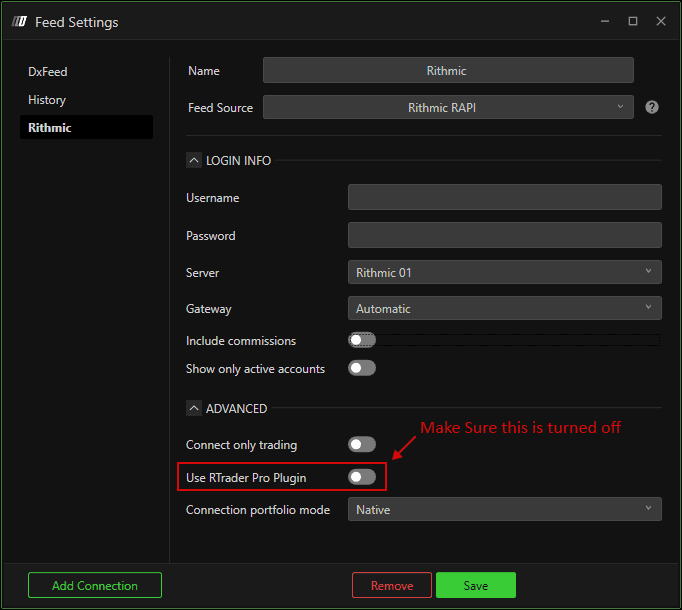Close the Feed Settings window
Viewport: 682px width, 610px height.
coord(661,21)
